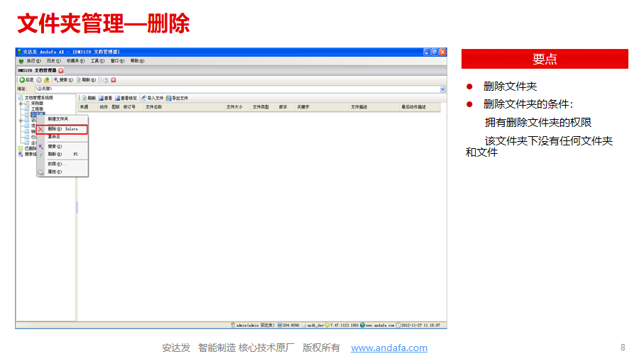
Task: Close the DMS120 文档管理器 tab
Action: (61, 71)
